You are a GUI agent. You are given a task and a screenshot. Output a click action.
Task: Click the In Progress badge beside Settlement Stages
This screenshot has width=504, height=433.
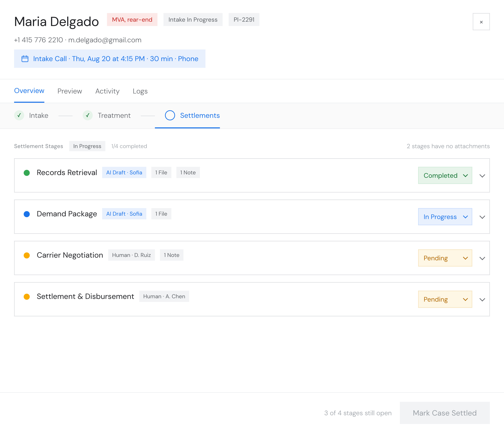tap(87, 146)
